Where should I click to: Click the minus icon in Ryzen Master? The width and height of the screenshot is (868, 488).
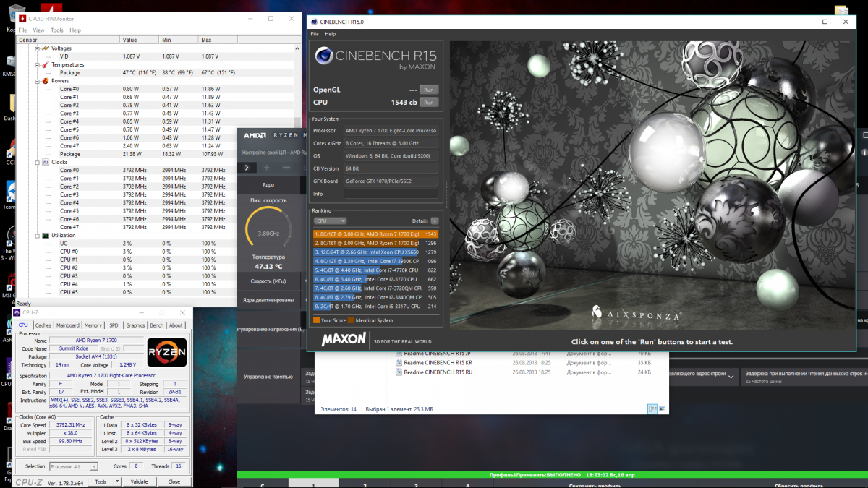286,168
